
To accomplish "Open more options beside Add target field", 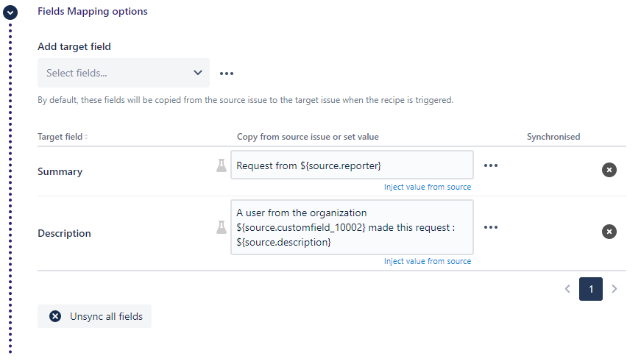I will click(227, 74).
